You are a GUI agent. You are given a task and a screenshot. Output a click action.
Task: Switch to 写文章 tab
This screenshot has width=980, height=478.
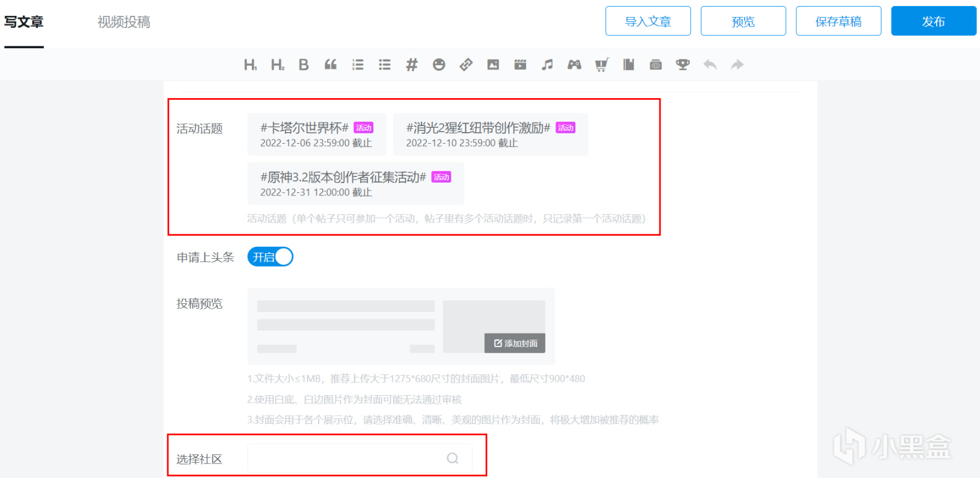(x=24, y=22)
